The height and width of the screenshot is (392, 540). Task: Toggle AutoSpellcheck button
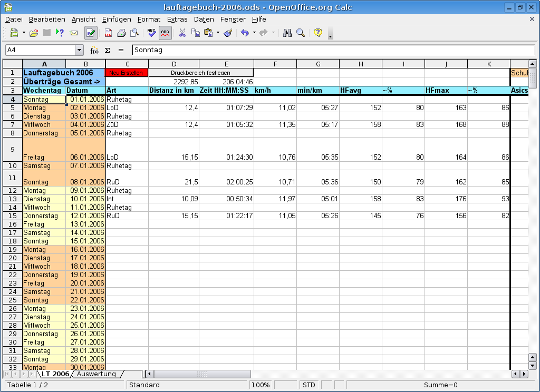(165, 33)
